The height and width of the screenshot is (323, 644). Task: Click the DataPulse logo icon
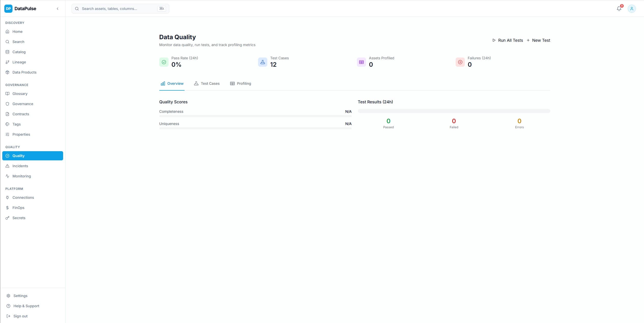pos(8,8)
